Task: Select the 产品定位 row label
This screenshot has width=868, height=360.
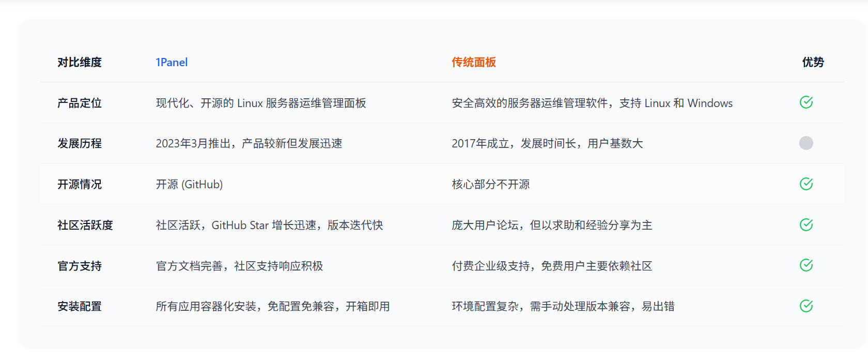Action: pos(80,103)
